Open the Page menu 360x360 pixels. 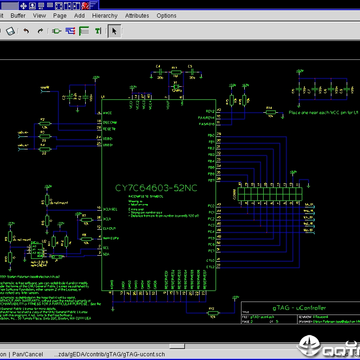click(x=60, y=16)
